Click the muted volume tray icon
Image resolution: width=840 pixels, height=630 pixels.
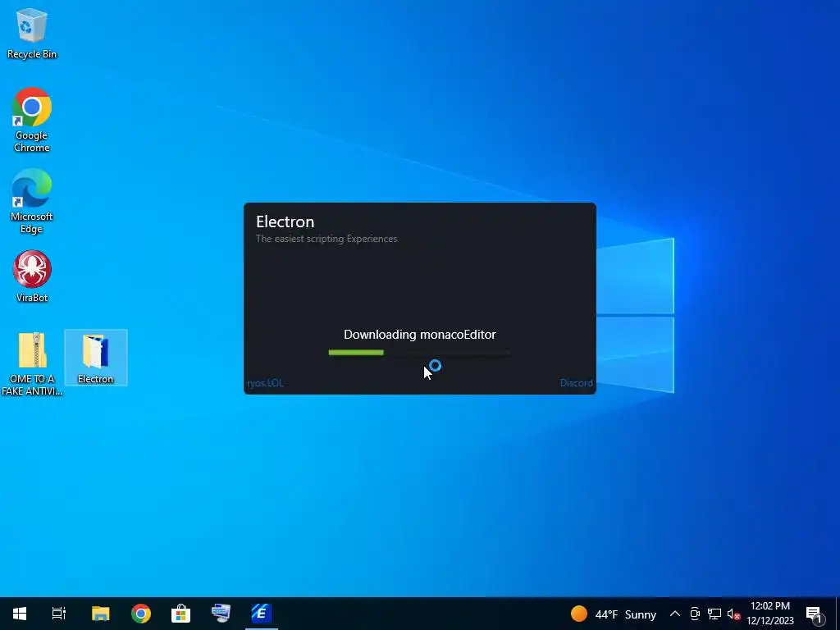[x=733, y=614]
